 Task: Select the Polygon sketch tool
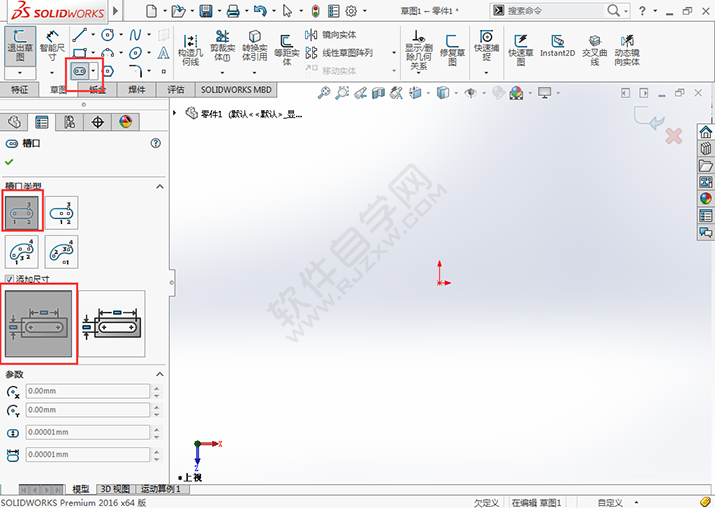click(x=108, y=71)
